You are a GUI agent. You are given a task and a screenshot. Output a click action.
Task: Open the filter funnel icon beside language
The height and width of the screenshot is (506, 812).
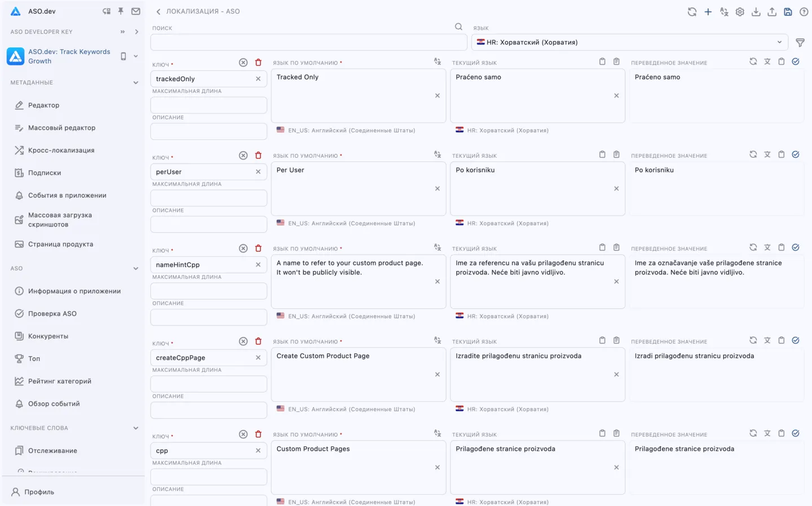pos(800,42)
